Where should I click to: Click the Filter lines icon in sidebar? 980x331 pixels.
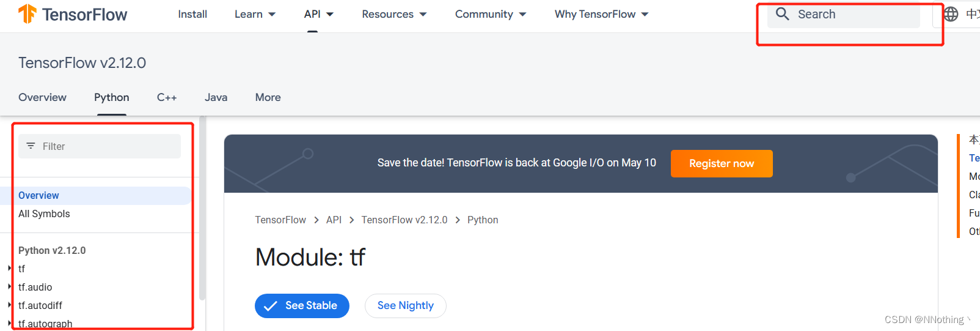pos(31,146)
